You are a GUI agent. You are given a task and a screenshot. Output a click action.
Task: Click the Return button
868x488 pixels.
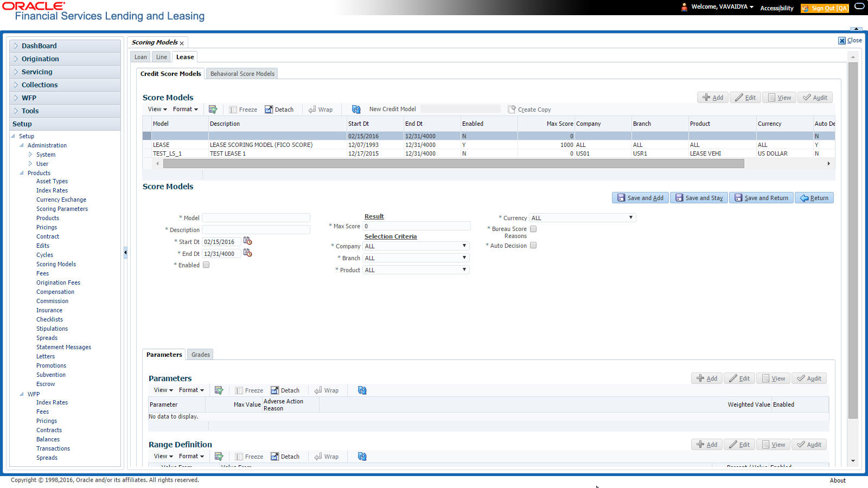tap(814, 198)
